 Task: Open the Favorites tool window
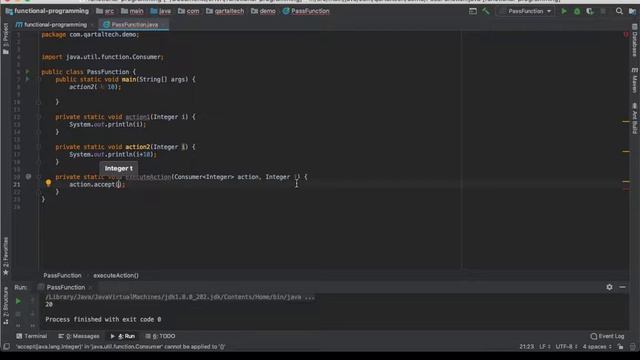6,256
